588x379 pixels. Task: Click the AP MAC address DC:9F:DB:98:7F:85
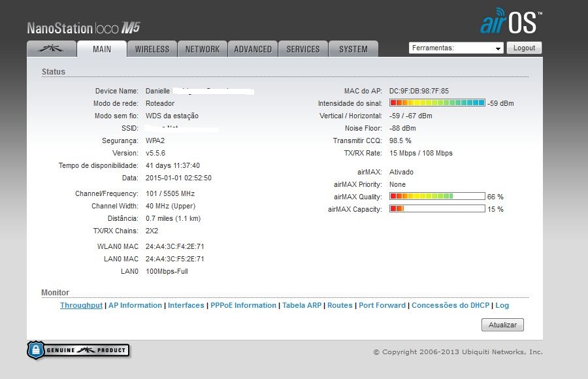click(419, 91)
